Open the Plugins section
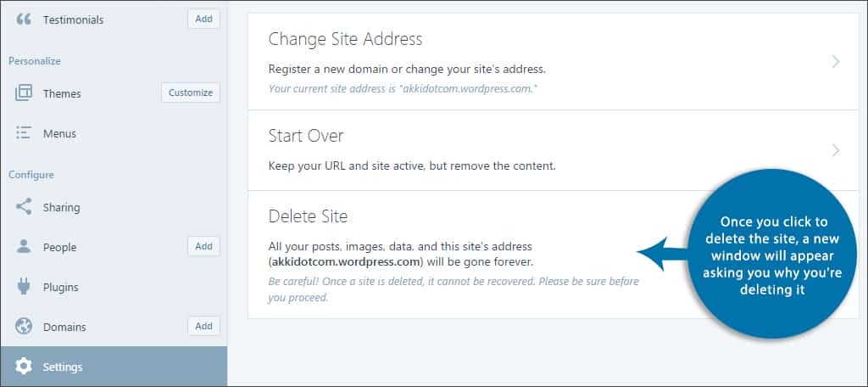The width and height of the screenshot is (868, 387). pyautogui.click(x=61, y=287)
